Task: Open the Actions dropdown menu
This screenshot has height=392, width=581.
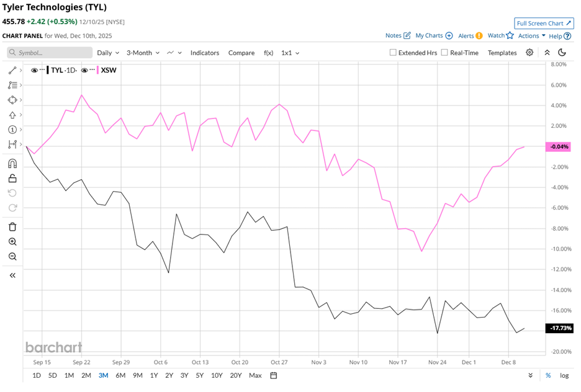Action: 532,36
